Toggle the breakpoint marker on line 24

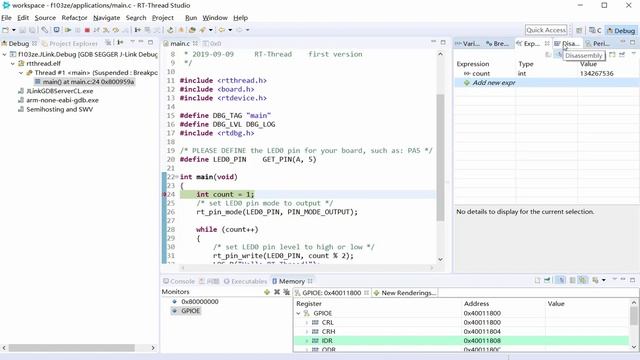click(164, 194)
